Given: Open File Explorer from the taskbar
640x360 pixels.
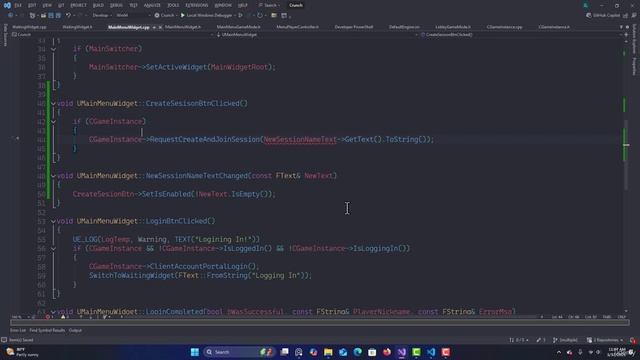Looking at the screenshot, I should (328, 352).
